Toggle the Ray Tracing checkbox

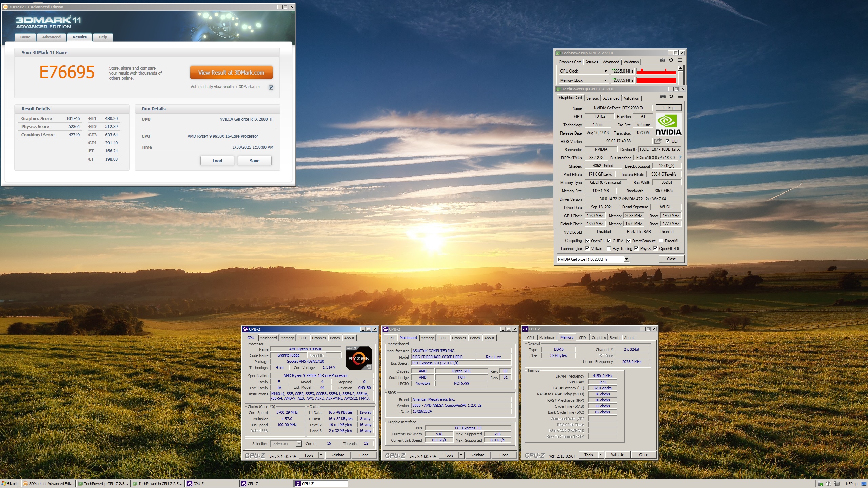click(x=609, y=249)
